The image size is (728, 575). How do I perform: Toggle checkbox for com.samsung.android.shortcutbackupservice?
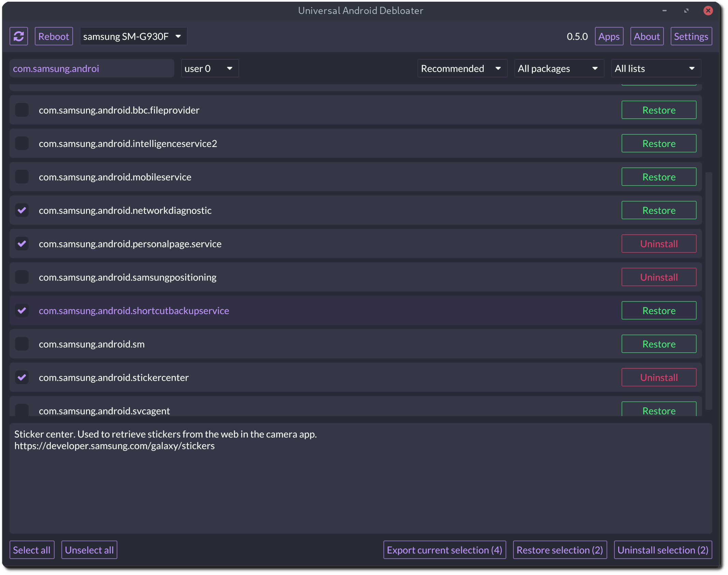(22, 310)
